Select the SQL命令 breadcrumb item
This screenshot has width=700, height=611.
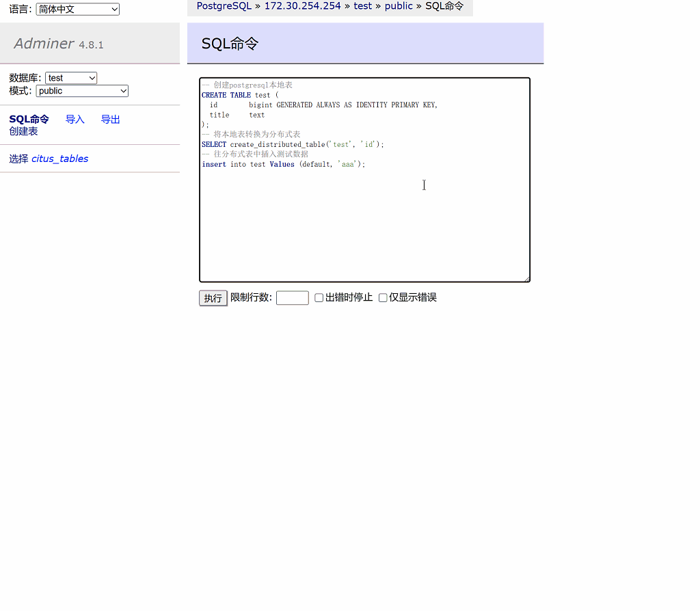tap(444, 5)
